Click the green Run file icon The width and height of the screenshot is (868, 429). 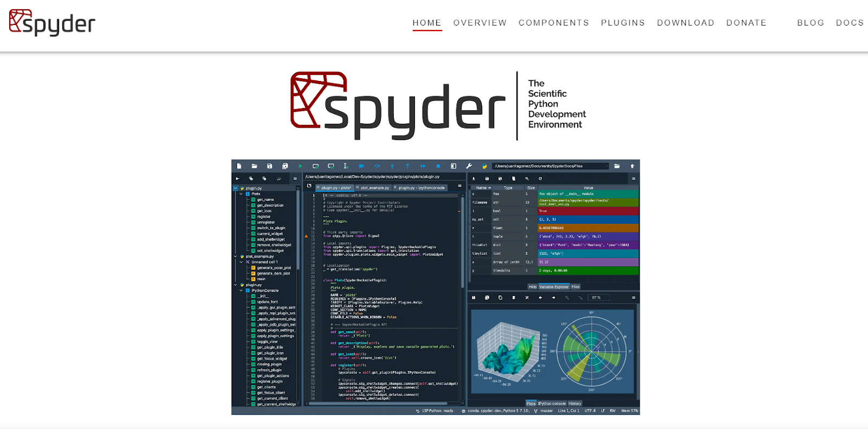[x=300, y=166]
